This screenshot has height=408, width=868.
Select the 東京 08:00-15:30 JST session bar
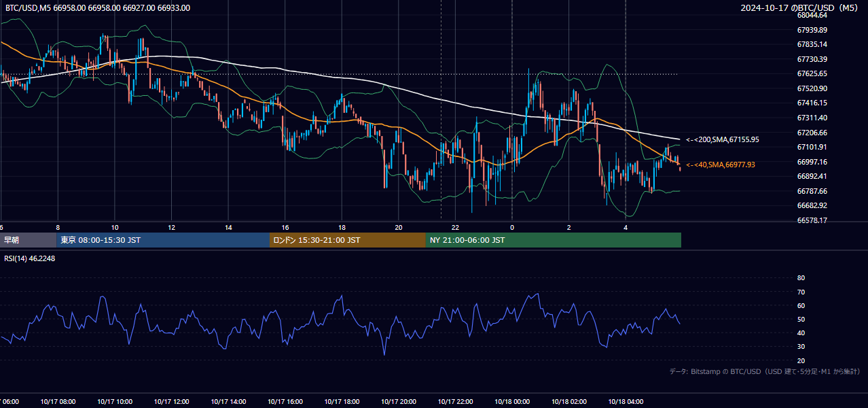coord(164,240)
